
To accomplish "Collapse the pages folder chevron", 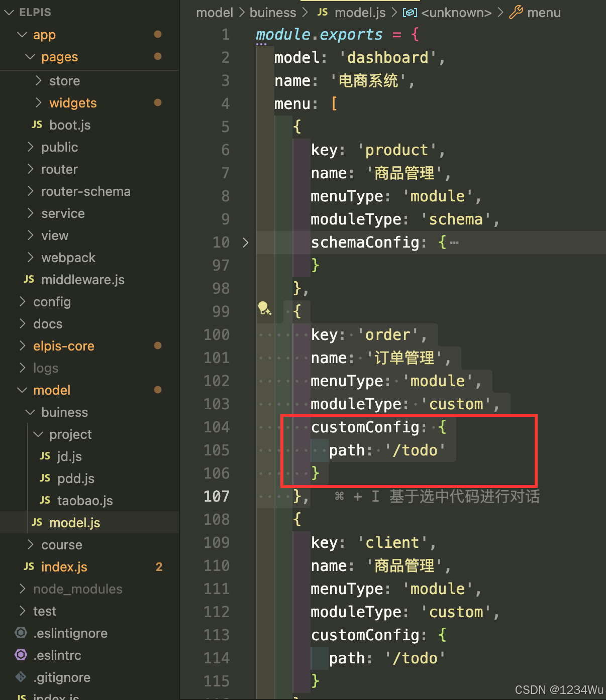I will pyautogui.click(x=30, y=57).
